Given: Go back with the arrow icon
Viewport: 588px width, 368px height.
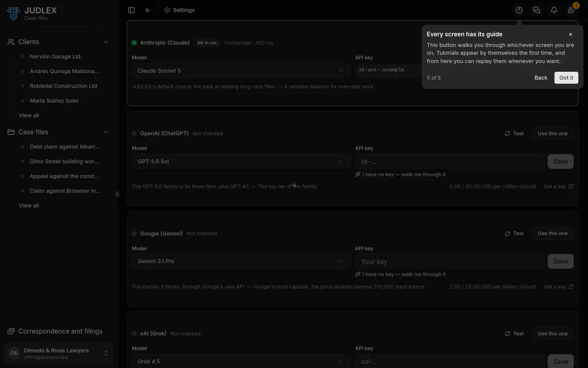Looking at the screenshot, I should [x=148, y=10].
